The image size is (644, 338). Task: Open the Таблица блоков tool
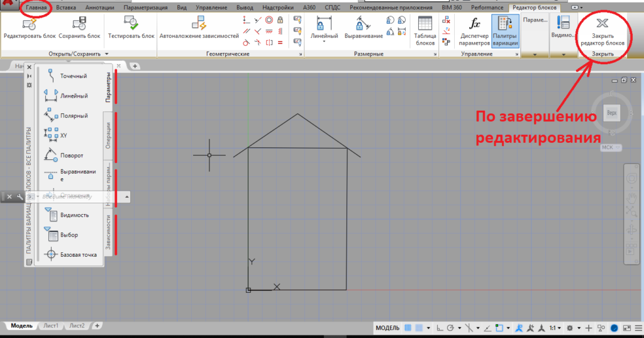pyautogui.click(x=425, y=29)
